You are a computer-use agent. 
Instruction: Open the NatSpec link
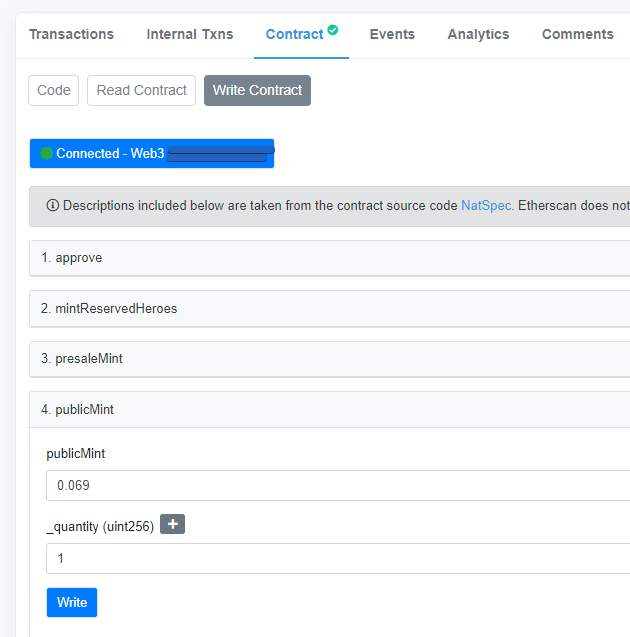(x=486, y=206)
